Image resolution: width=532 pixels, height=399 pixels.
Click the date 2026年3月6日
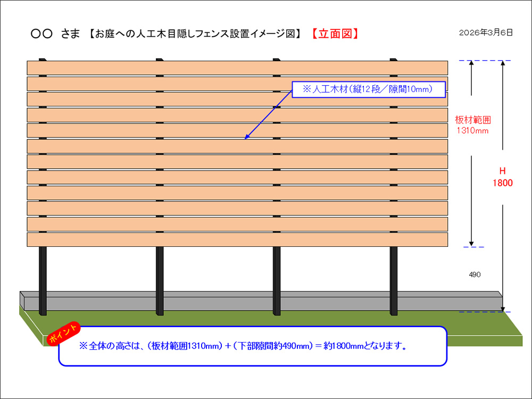click(x=486, y=32)
